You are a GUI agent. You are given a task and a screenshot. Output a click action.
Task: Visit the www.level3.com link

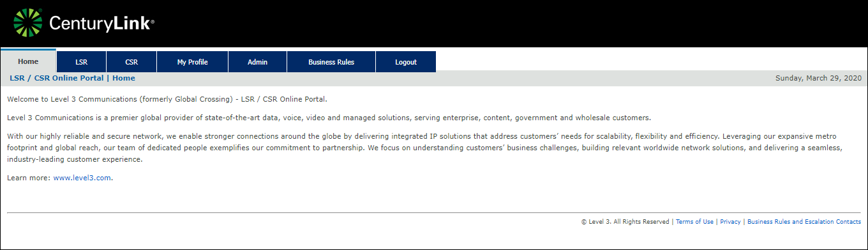point(82,178)
